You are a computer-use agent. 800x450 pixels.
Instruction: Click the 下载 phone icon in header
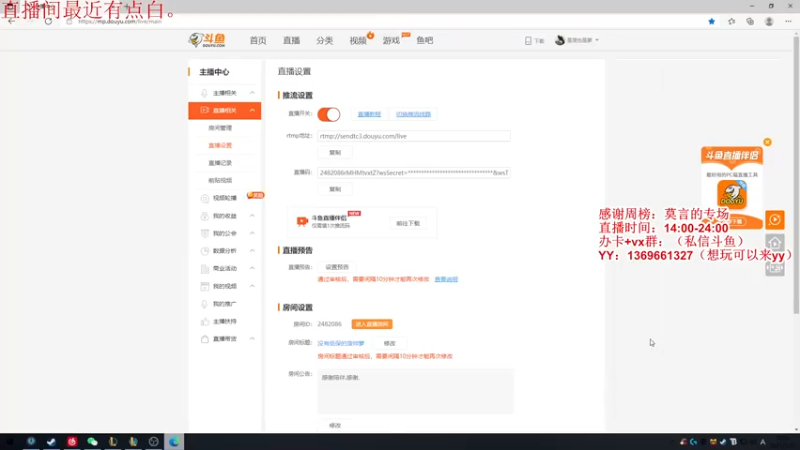tap(528, 40)
